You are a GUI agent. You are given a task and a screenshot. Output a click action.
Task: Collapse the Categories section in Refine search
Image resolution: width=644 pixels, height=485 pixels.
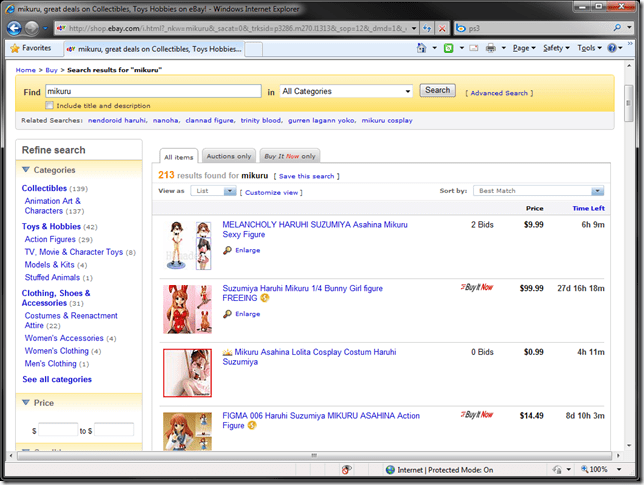27,170
